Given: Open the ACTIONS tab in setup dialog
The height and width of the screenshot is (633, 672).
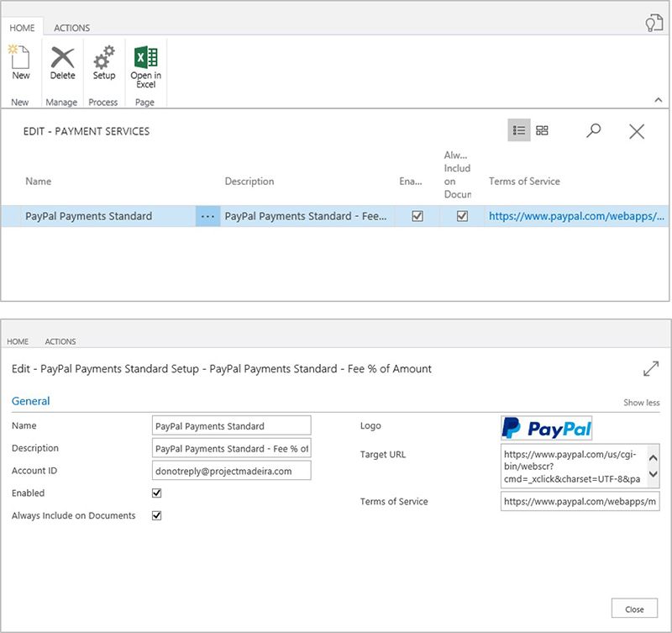Looking at the screenshot, I should pyautogui.click(x=60, y=341).
